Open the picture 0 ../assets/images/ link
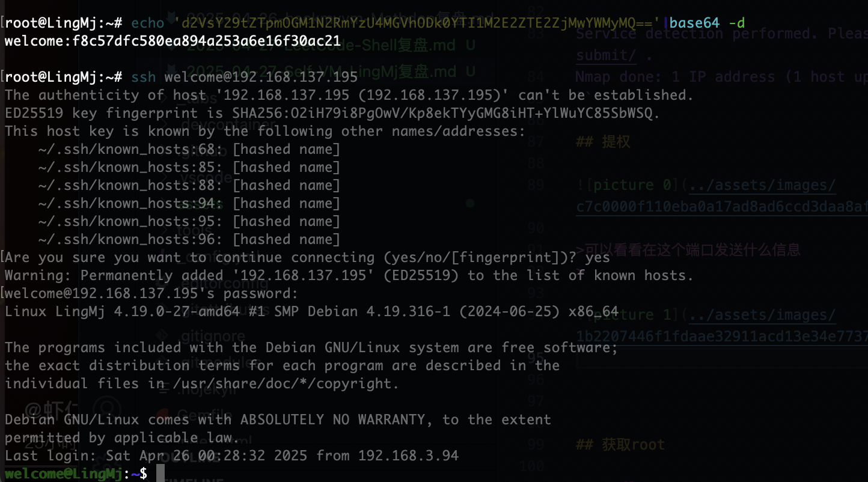The width and height of the screenshot is (868, 482). click(762, 185)
